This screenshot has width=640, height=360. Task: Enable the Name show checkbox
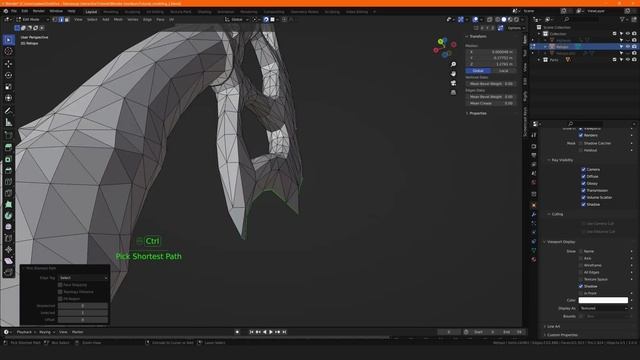tap(581, 251)
